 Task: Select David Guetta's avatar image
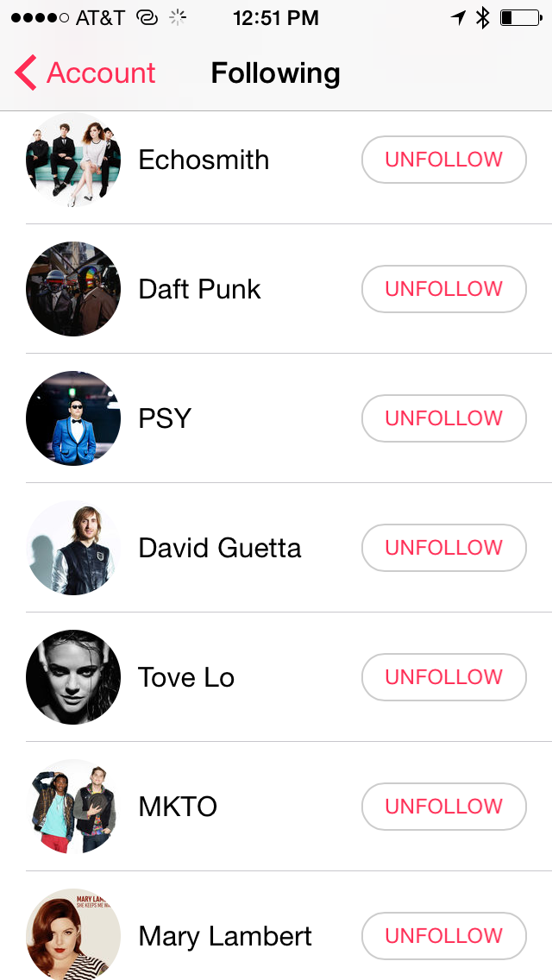click(x=73, y=548)
